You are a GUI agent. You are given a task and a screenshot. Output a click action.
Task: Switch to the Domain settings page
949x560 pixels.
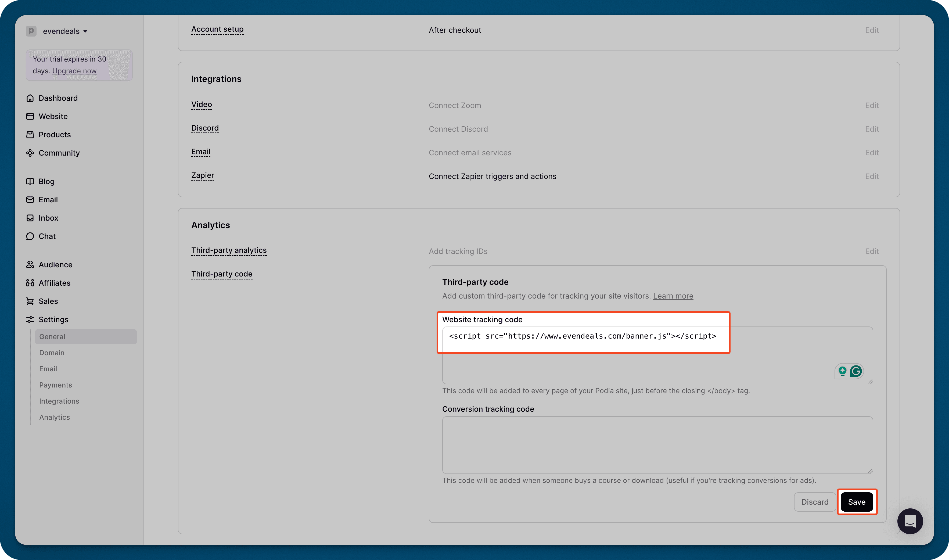52,353
